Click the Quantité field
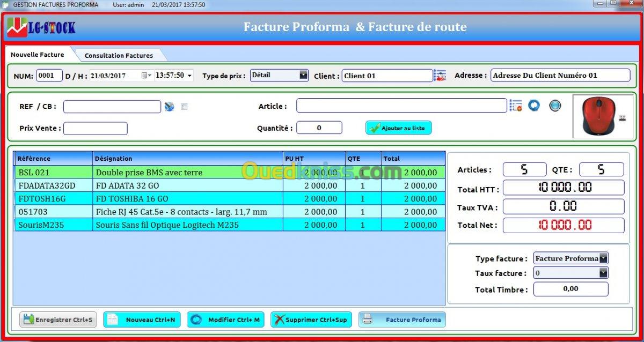The image size is (644, 342). click(x=319, y=128)
